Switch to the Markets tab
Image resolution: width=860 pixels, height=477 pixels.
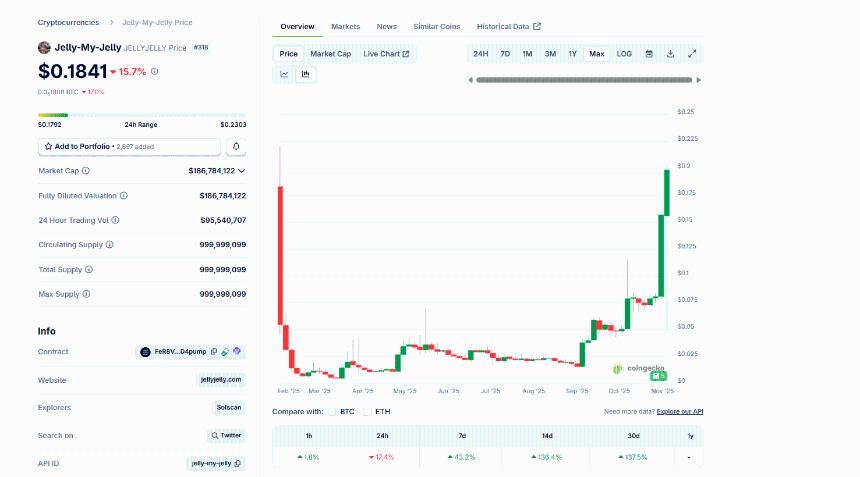click(x=346, y=26)
